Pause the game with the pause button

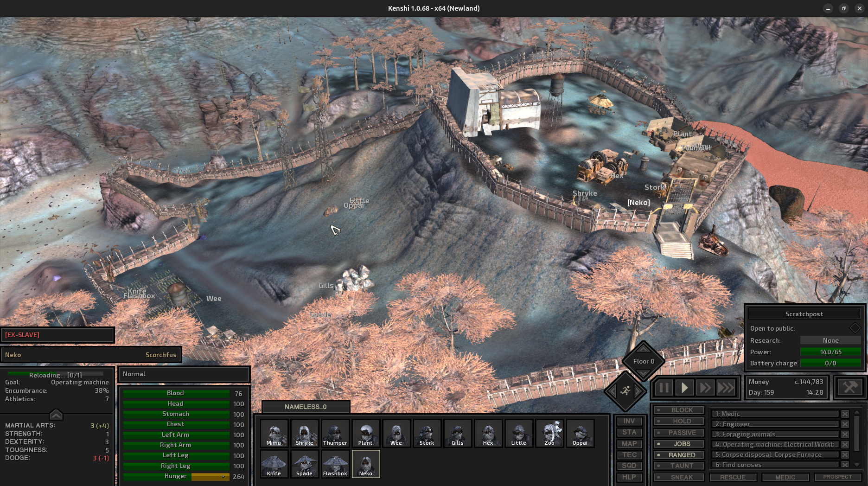point(664,388)
